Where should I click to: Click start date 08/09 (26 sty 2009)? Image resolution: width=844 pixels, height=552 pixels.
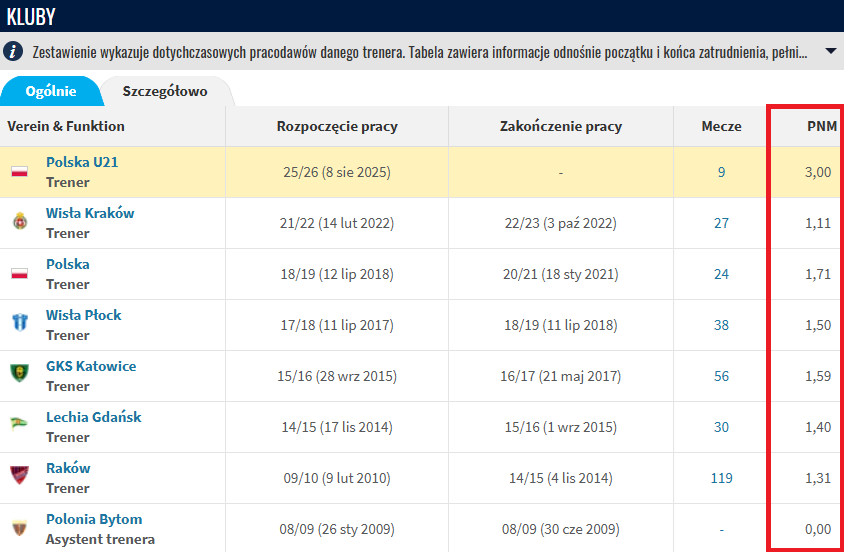tap(337, 529)
